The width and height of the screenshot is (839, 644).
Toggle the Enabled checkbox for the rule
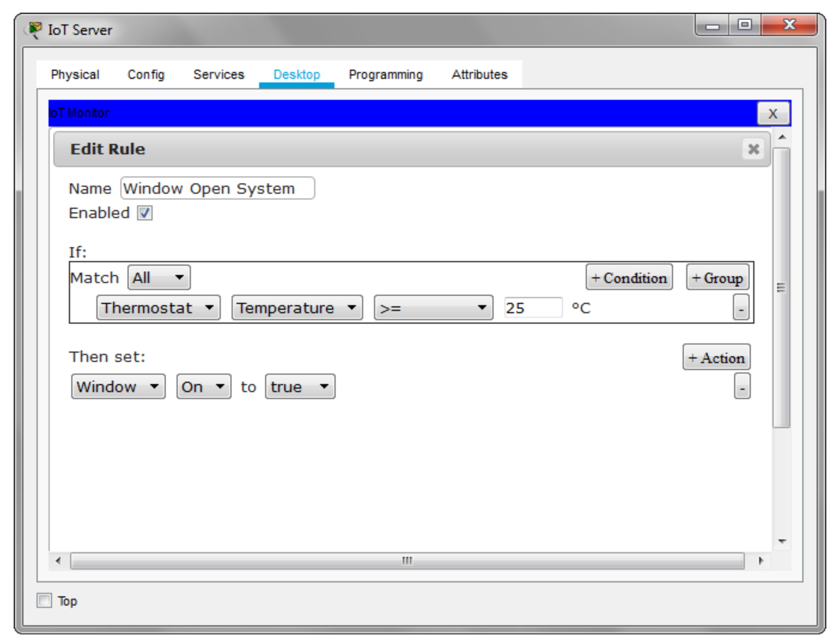144,213
